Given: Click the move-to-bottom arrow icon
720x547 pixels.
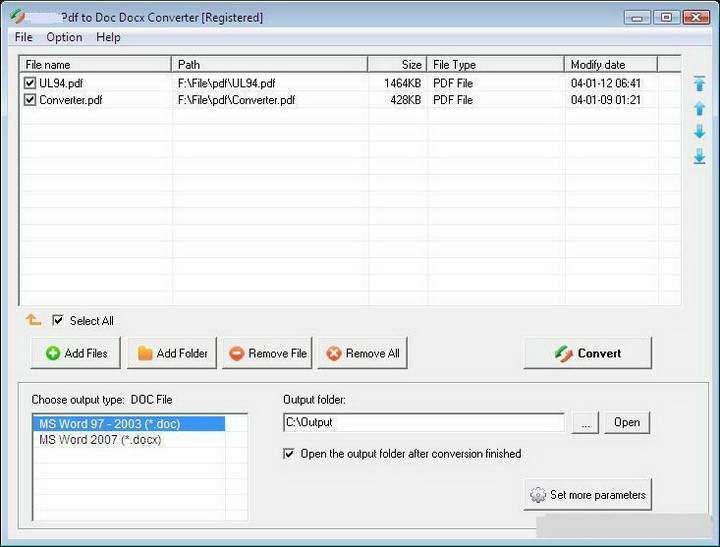Looking at the screenshot, I should pos(699,156).
